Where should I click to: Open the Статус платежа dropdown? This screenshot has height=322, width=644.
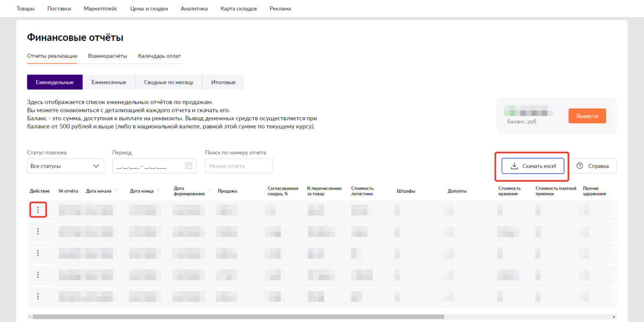click(65, 166)
